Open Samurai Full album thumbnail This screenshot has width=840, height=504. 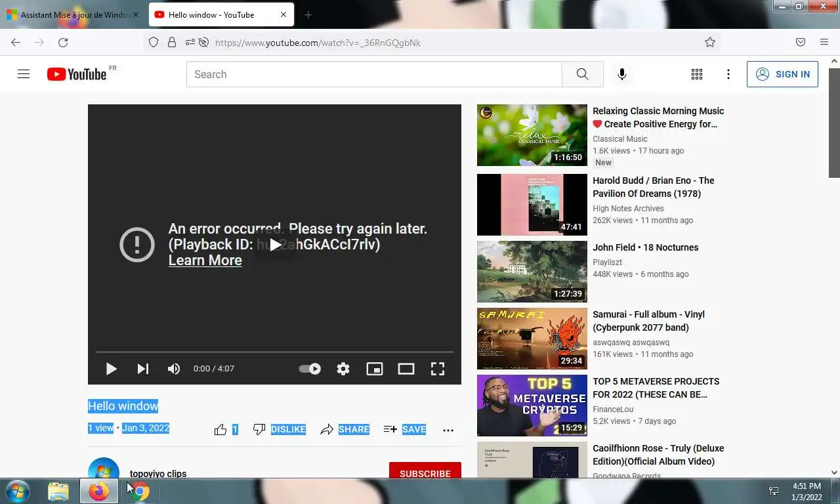[532, 339]
